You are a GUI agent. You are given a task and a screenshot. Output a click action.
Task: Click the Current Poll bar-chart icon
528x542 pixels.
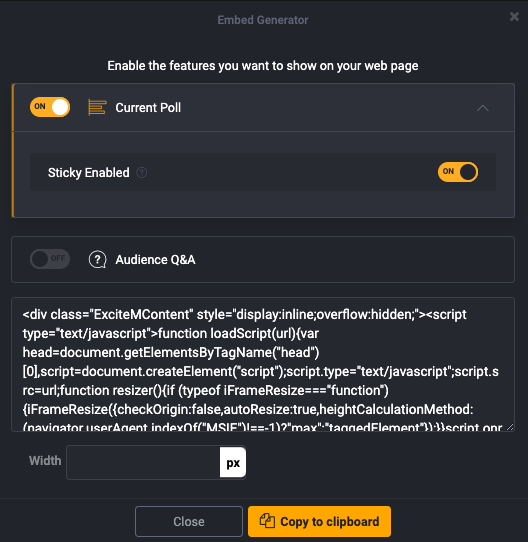pyautogui.click(x=97, y=107)
